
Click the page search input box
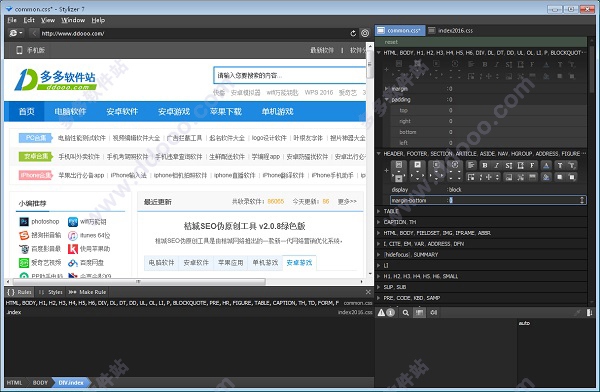[x=289, y=75]
